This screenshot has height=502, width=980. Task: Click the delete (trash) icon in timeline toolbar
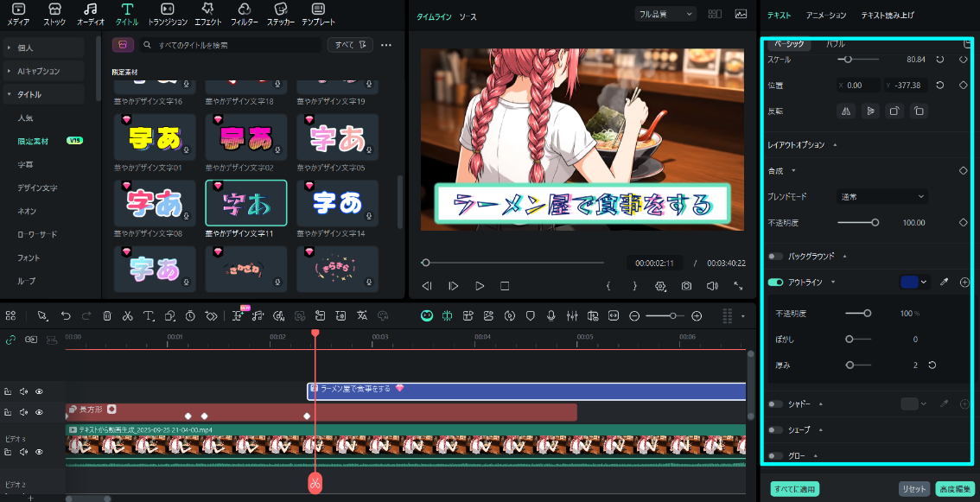coord(105,315)
